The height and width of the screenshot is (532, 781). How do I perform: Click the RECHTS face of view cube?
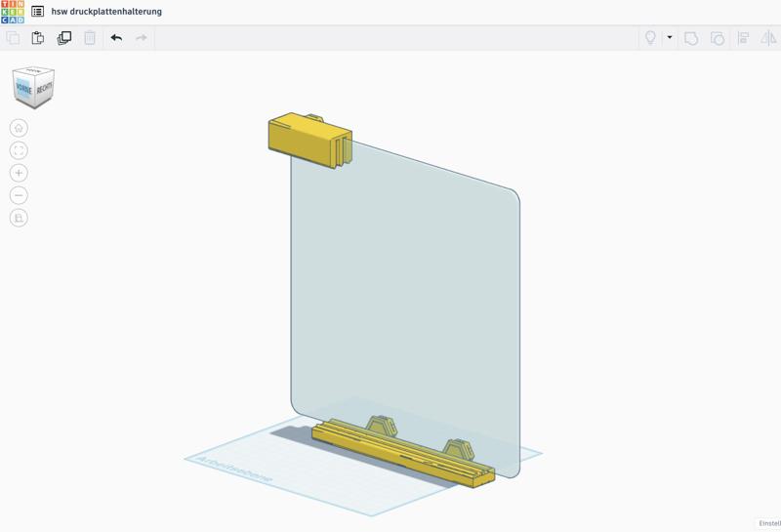tap(44, 89)
